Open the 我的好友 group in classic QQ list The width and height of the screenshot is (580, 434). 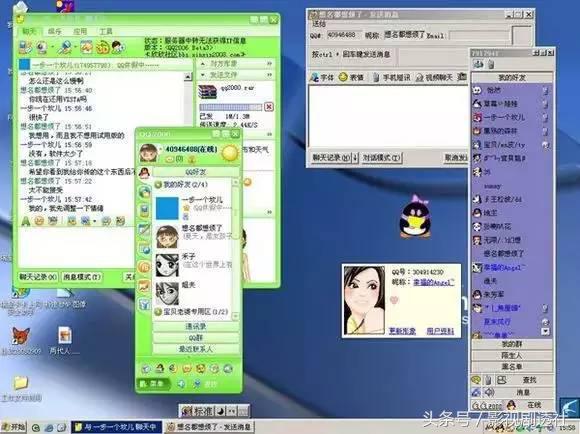tap(512, 78)
